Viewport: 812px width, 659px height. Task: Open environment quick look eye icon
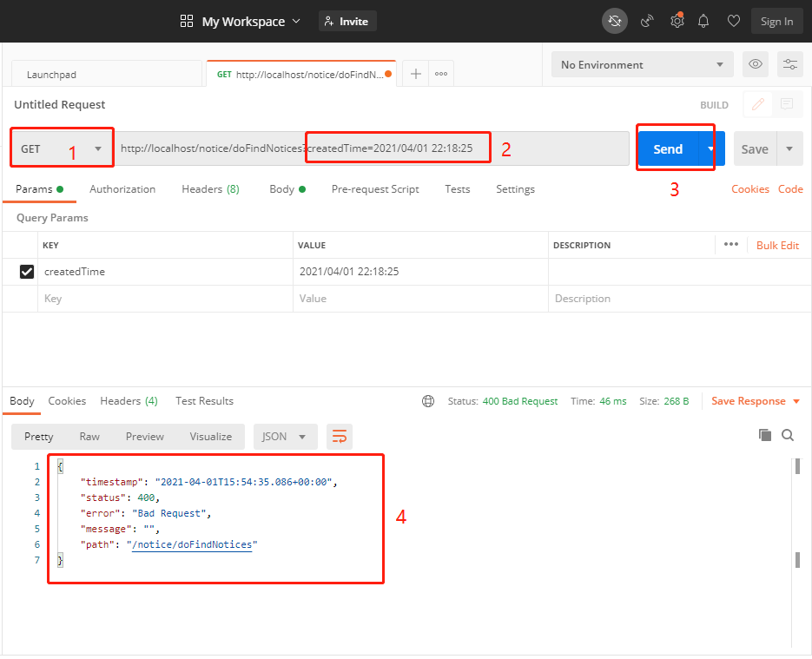[x=755, y=64]
